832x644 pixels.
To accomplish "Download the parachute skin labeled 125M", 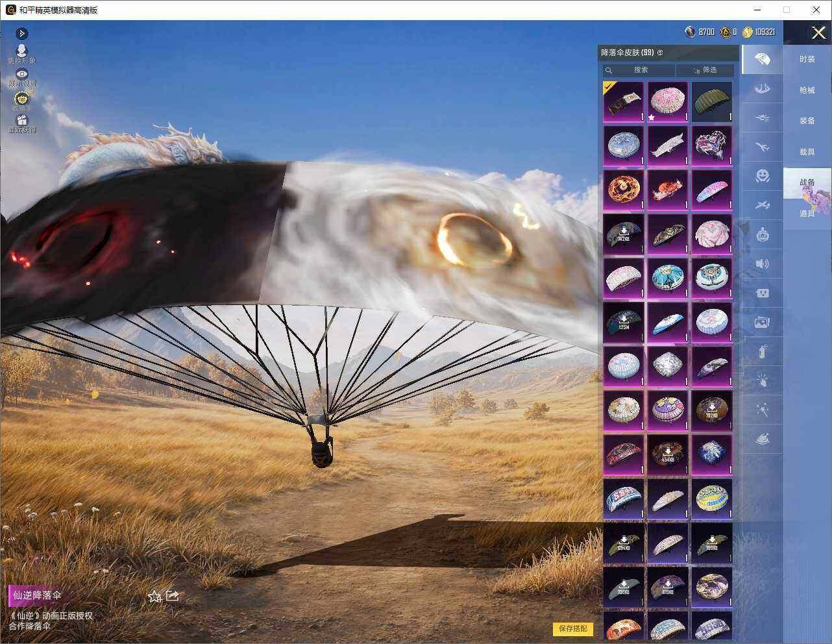I will (624, 322).
